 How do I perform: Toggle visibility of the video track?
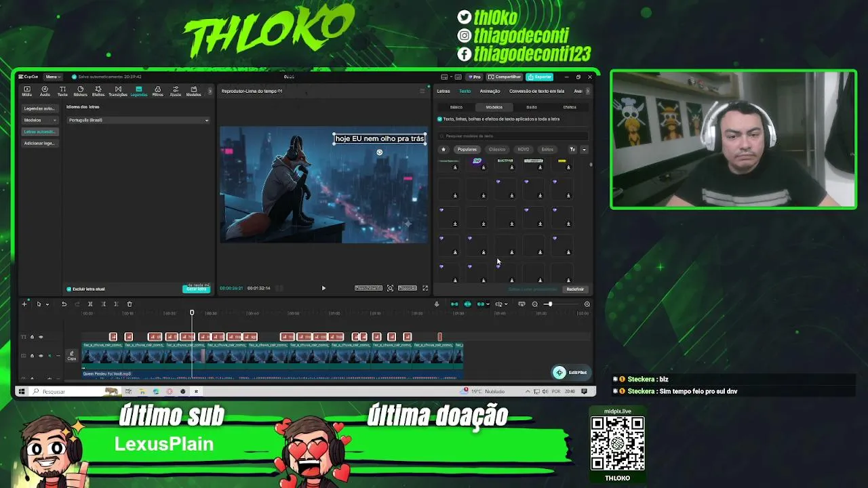click(x=41, y=355)
